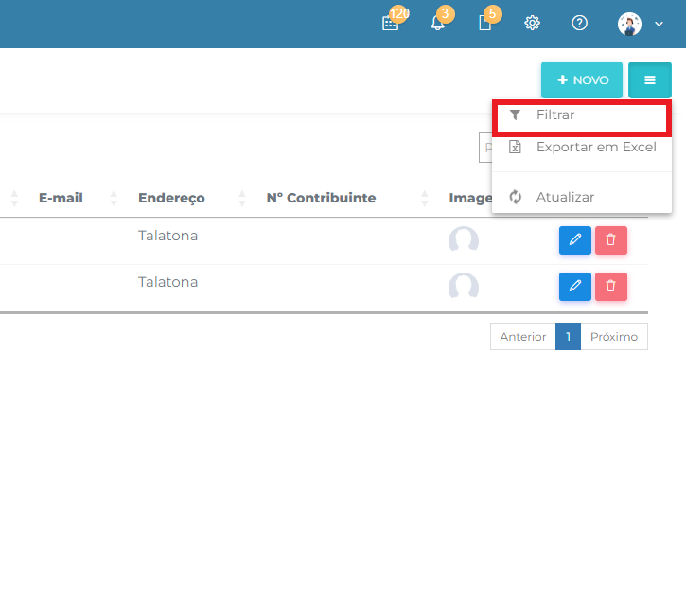686x616 pixels.
Task: Delete the first row with trash icon
Action: 611,240
